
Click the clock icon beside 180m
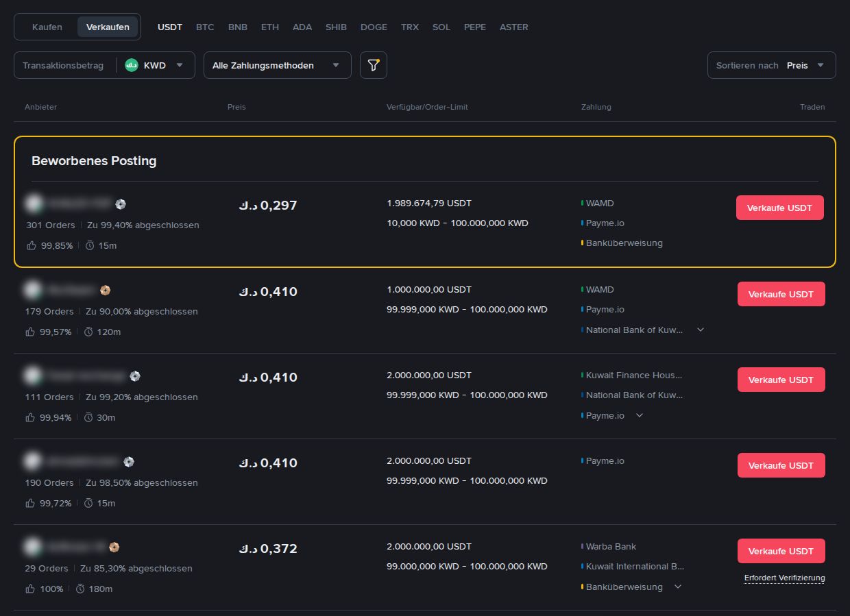(80, 589)
